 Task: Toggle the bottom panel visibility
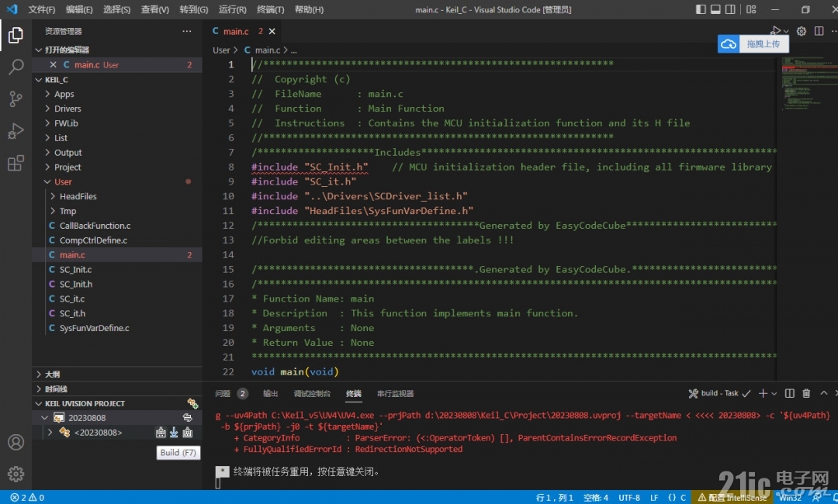pyautogui.click(x=715, y=9)
